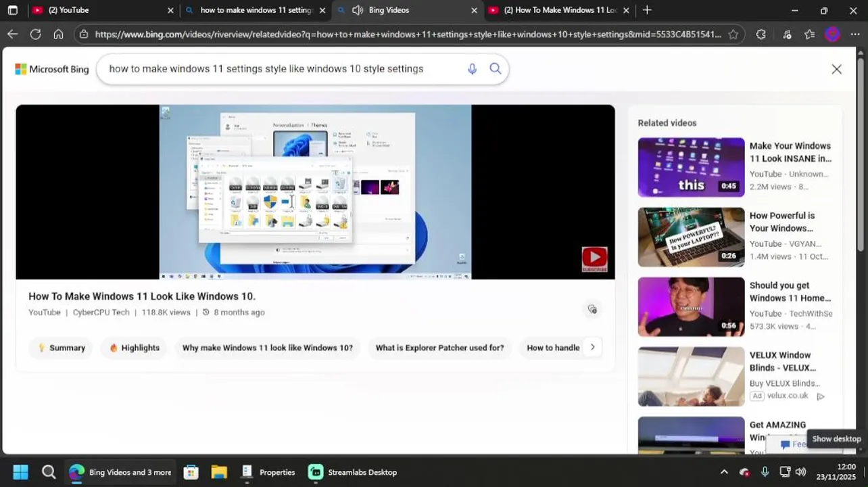Open the browser home page

click(58, 34)
